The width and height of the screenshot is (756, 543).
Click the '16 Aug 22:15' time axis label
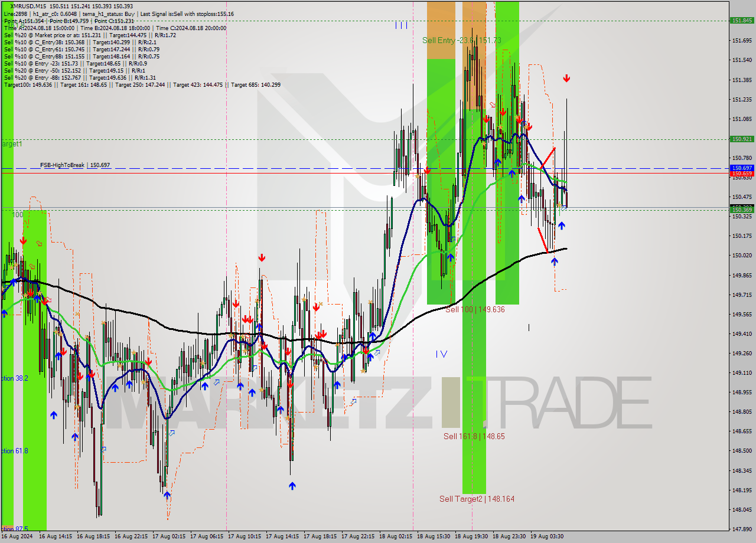point(131,537)
